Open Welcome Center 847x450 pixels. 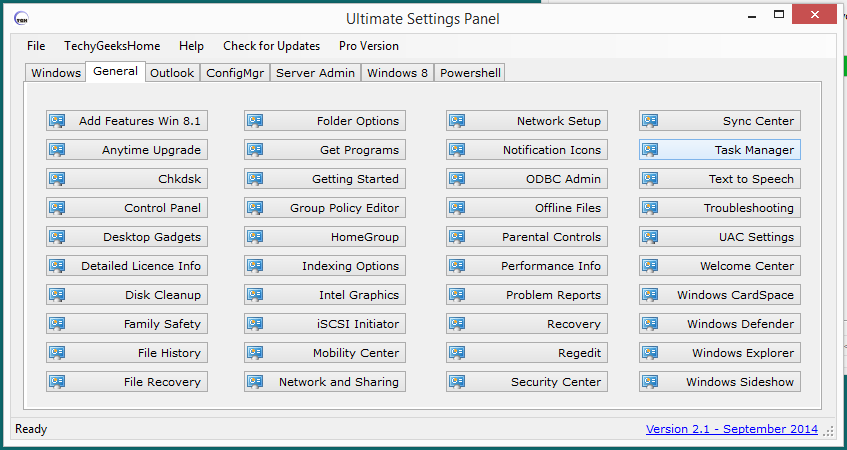click(720, 266)
